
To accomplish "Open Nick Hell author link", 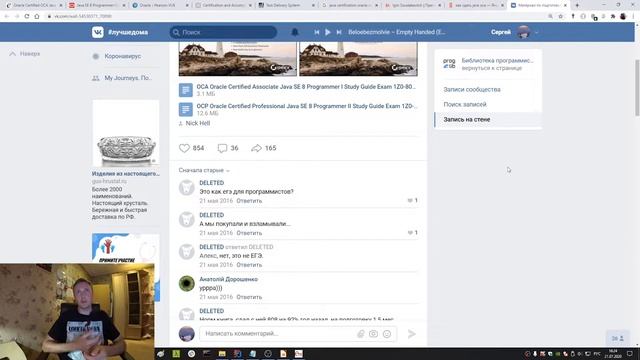I will [x=198, y=123].
